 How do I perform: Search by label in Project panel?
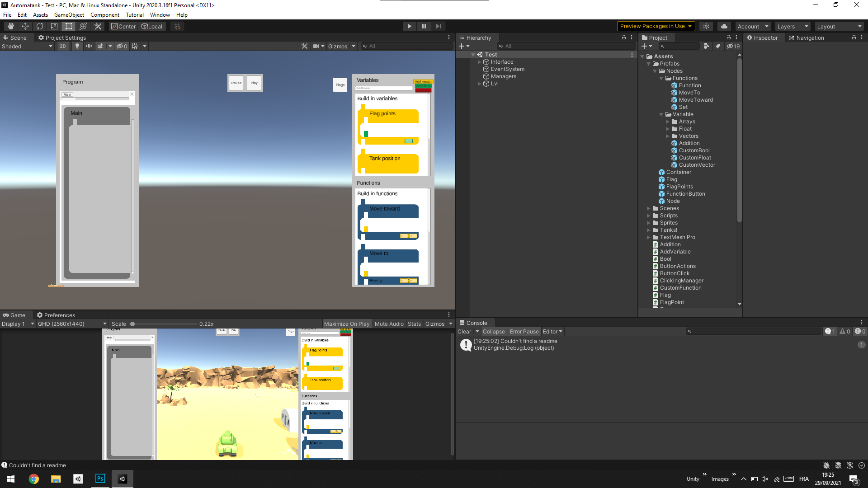[x=718, y=46]
